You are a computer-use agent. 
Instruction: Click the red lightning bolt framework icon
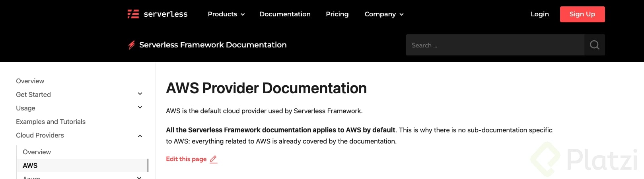(x=132, y=45)
